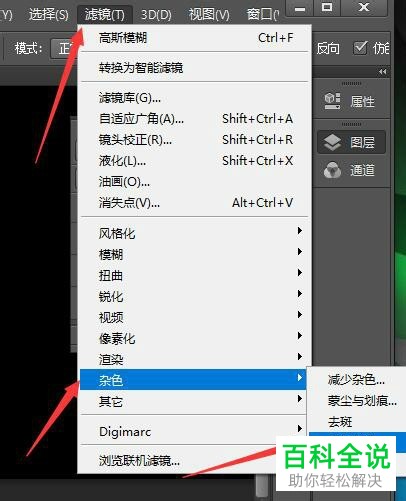Open the 3D(D) menu
The image size is (406, 501).
pyautogui.click(x=156, y=14)
